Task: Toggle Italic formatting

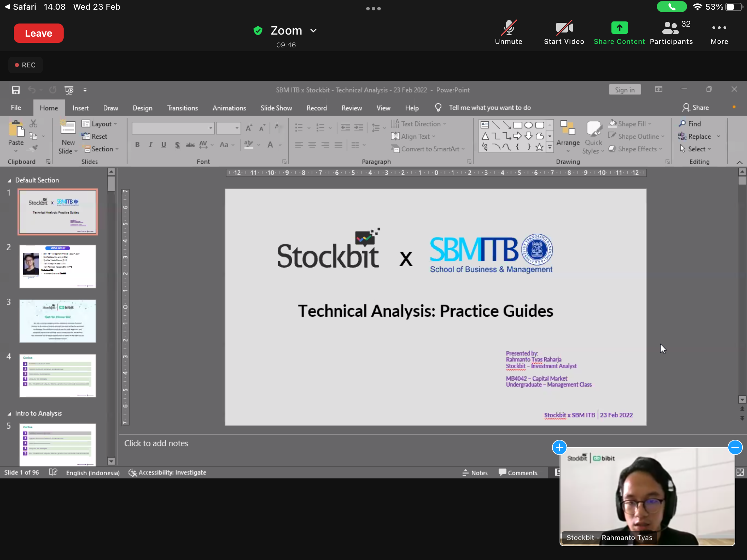Action: pos(150,145)
